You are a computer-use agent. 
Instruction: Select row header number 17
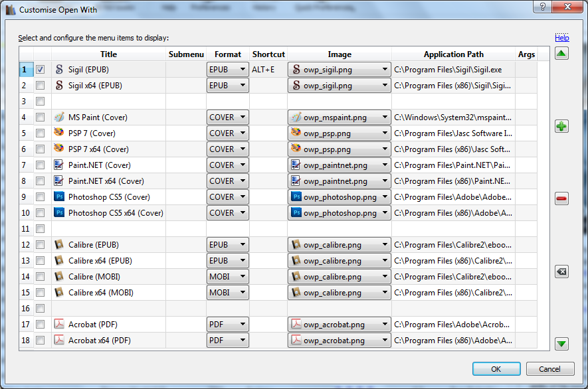26,324
